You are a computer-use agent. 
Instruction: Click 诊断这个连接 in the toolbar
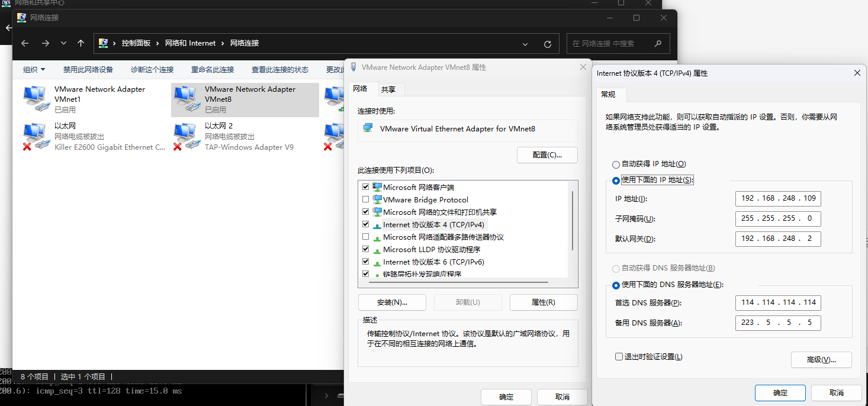point(152,69)
